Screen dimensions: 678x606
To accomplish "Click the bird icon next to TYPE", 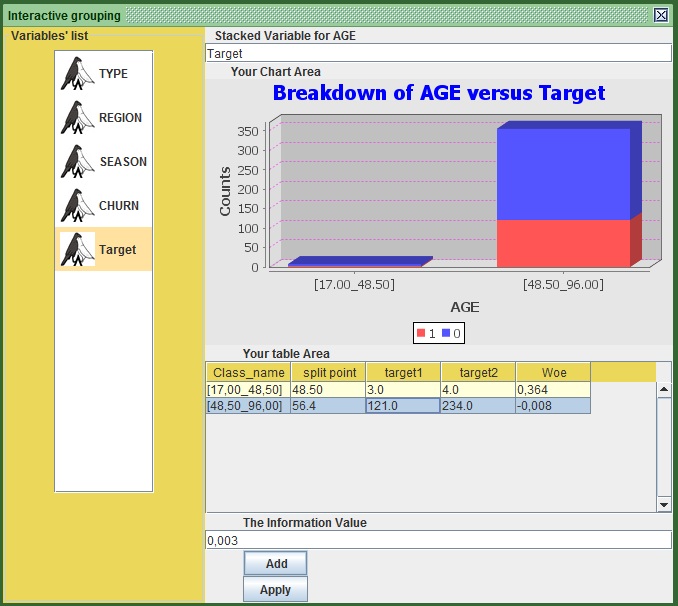I will pos(77,74).
